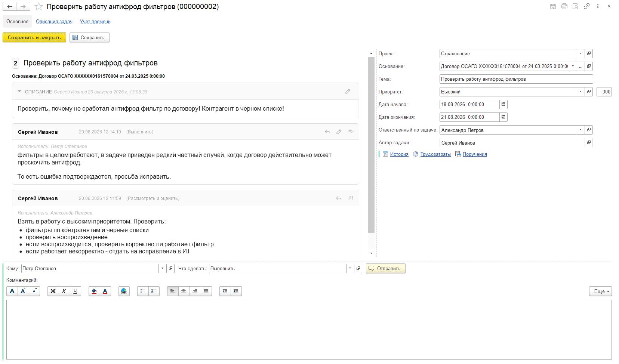Screen dimensions: 619x364
Task: Click the print icon in title bar
Action: [x=564, y=6]
